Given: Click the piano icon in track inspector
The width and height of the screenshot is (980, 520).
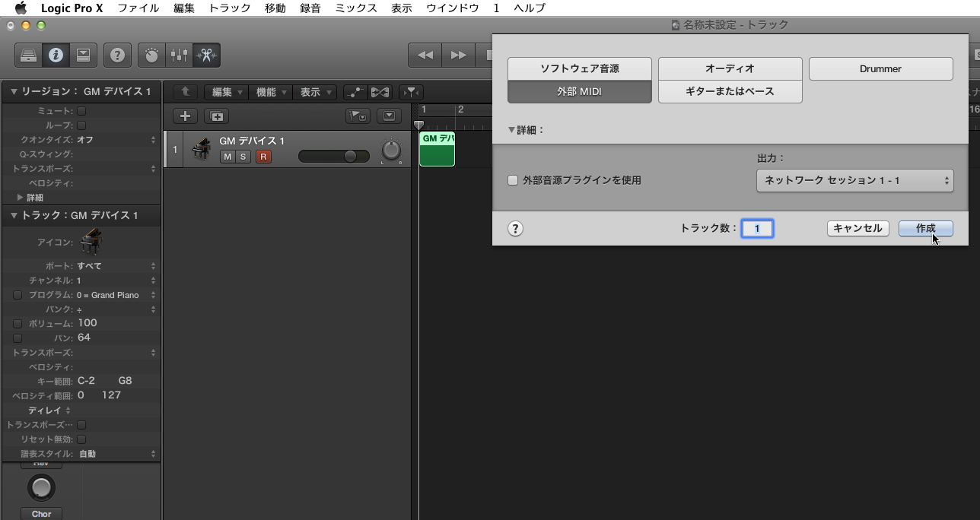Looking at the screenshot, I should [x=91, y=242].
